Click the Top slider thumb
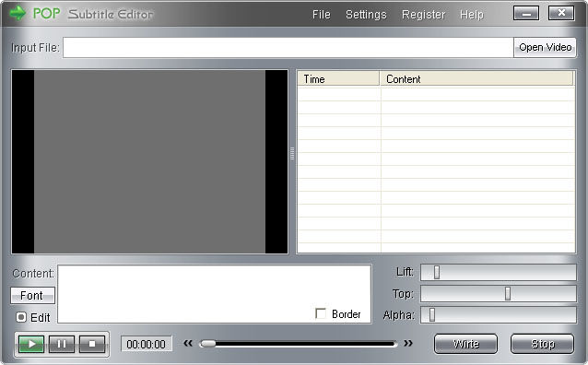Screen dimensions: 588x365 tap(508, 293)
